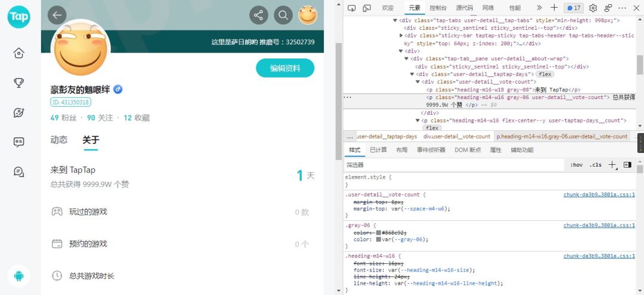Image resolution: width=644 pixels, height=295 pixels.
Task: Select div.user-detail__vote-count in breadcrumb bar
Action: [x=457, y=137]
